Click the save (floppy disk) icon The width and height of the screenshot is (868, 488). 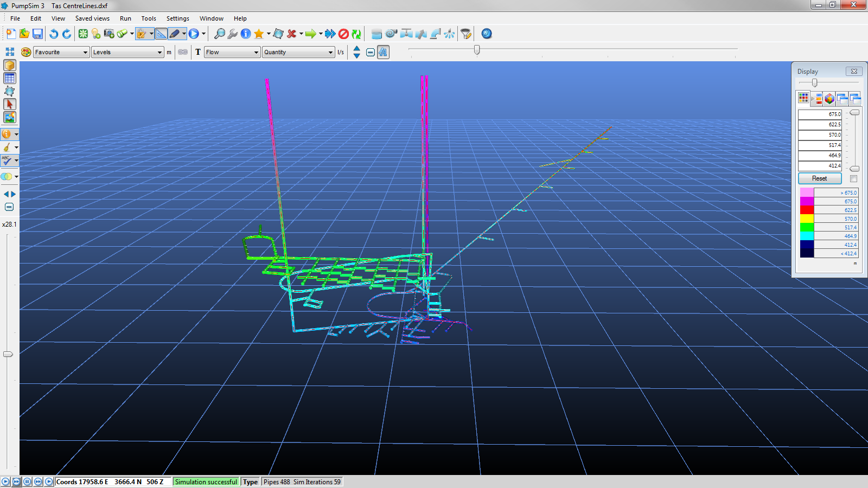(37, 34)
